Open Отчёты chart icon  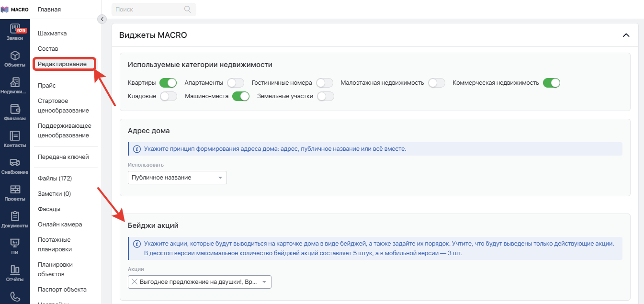(15, 270)
